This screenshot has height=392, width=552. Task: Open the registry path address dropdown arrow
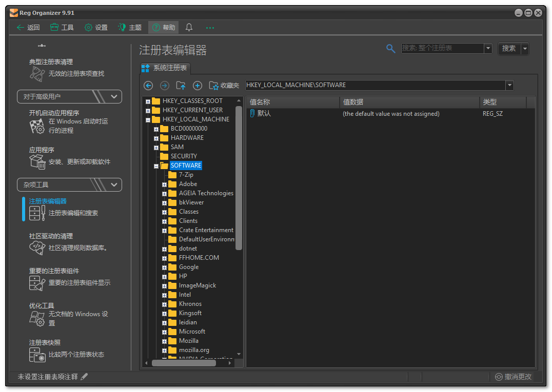click(509, 85)
